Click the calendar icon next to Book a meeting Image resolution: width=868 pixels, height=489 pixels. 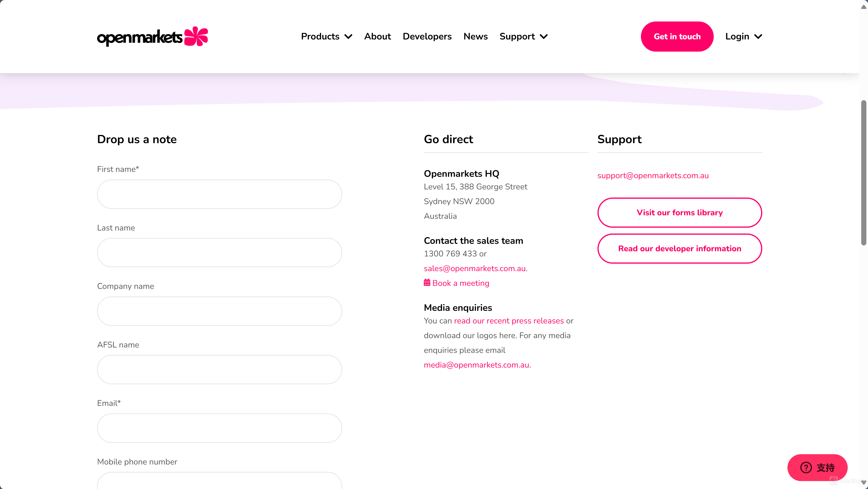(427, 283)
